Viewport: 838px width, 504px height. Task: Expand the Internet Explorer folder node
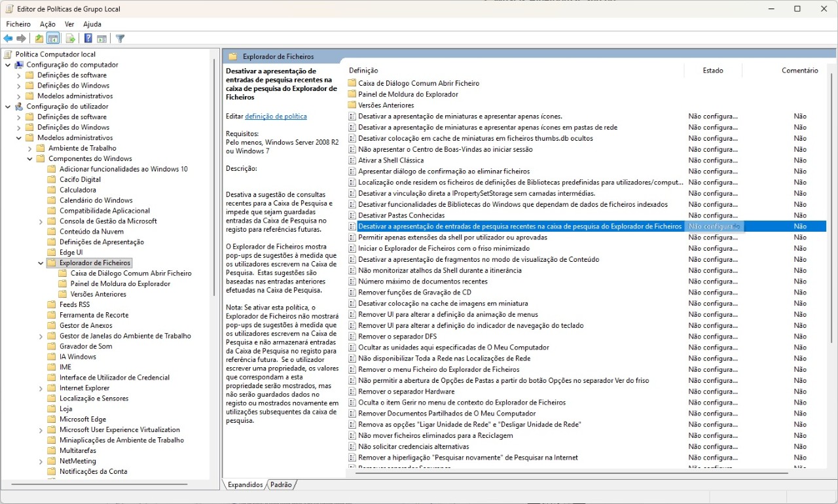pyautogui.click(x=41, y=388)
